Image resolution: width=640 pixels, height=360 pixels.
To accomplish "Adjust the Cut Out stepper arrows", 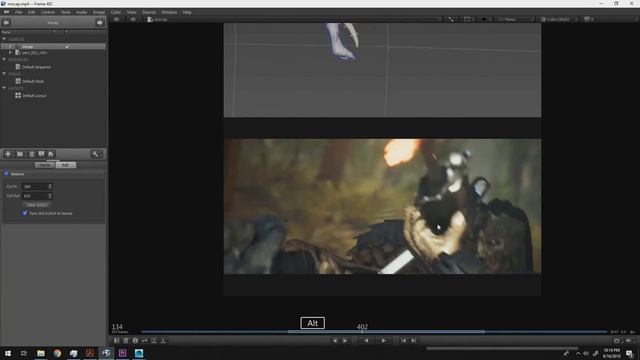I will click(50, 196).
